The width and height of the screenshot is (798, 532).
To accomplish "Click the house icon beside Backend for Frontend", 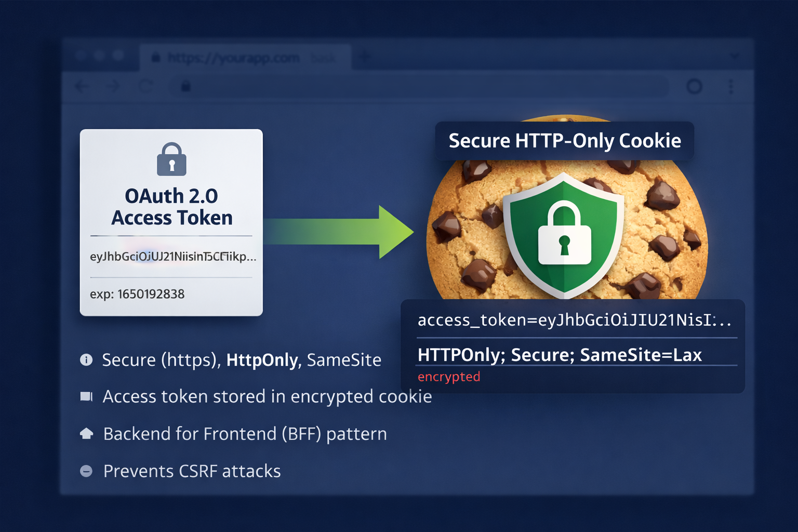I will click(86, 433).
